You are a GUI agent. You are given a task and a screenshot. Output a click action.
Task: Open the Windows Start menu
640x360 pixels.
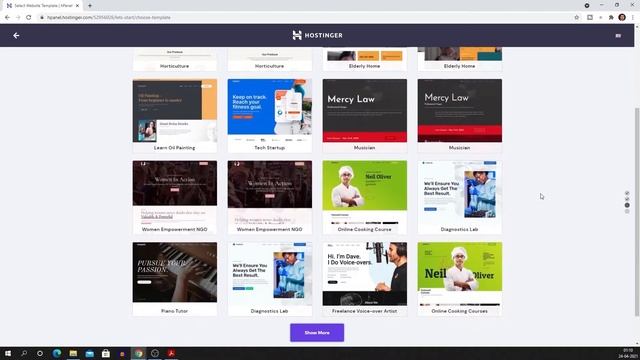click(8, 353)
